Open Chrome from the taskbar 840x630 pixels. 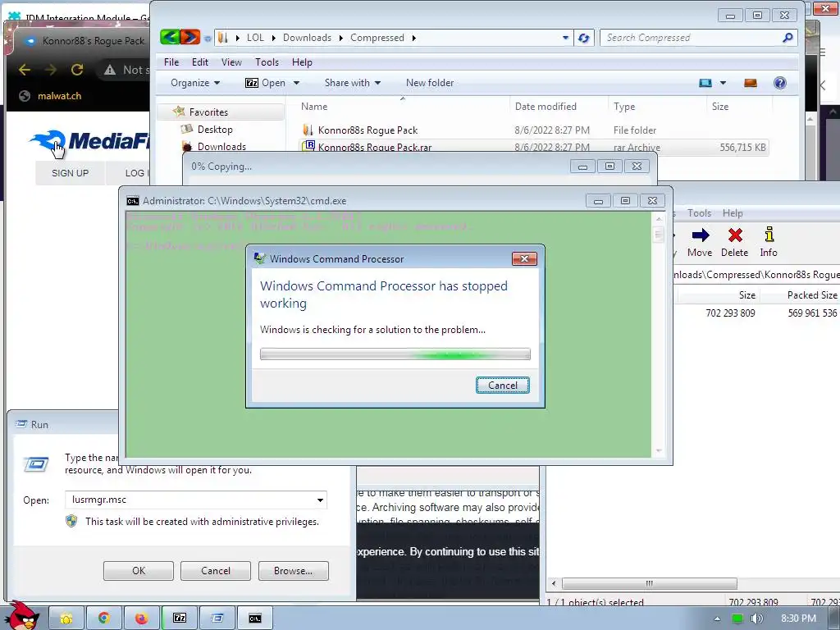pos(104,619)
